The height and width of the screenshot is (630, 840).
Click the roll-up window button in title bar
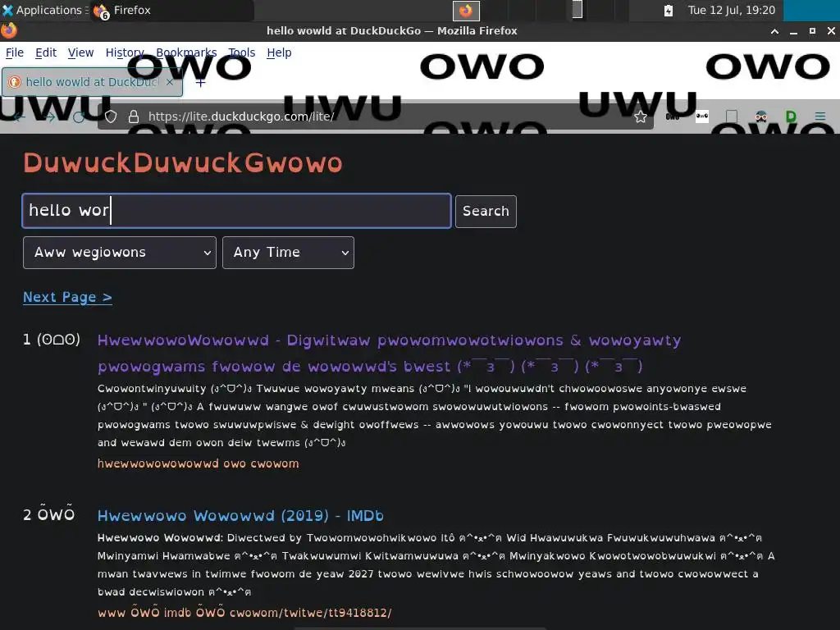pyautogui.click(x=774, y=31)
